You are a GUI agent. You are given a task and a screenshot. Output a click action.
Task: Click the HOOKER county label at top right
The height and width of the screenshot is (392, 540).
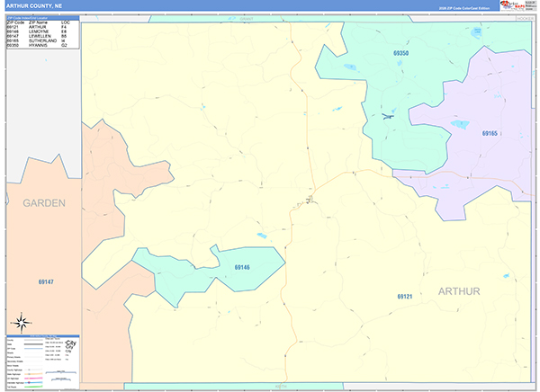coord(526,19)
